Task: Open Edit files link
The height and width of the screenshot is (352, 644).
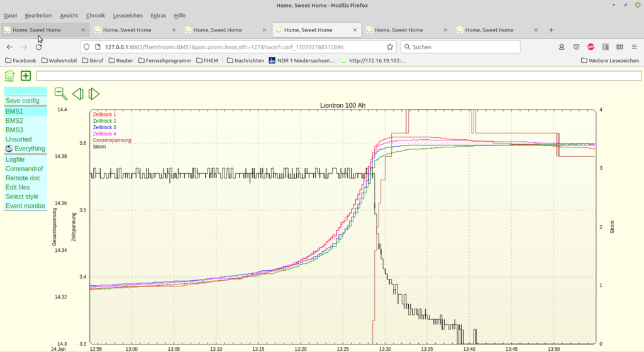Action: 18,187
